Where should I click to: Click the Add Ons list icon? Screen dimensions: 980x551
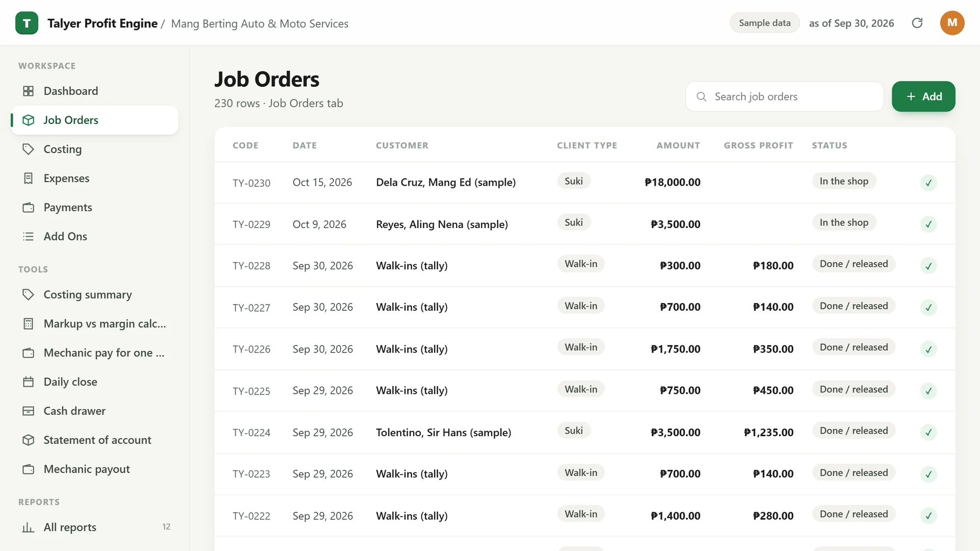(29, 236)
